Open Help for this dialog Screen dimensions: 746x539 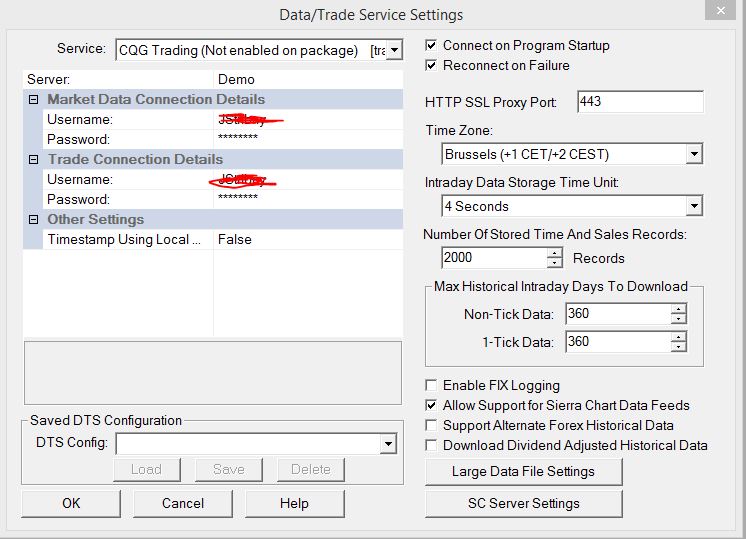[x=294, y=503]
